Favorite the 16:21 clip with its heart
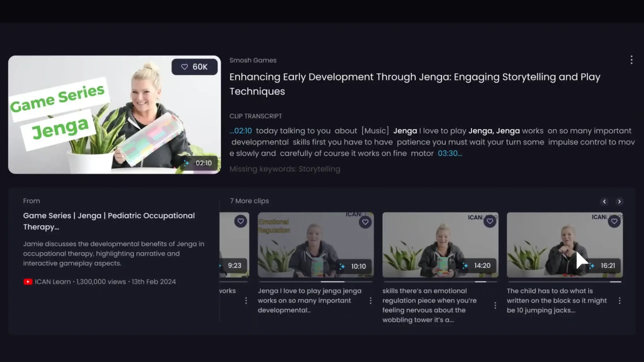 [x=614, y=221]
